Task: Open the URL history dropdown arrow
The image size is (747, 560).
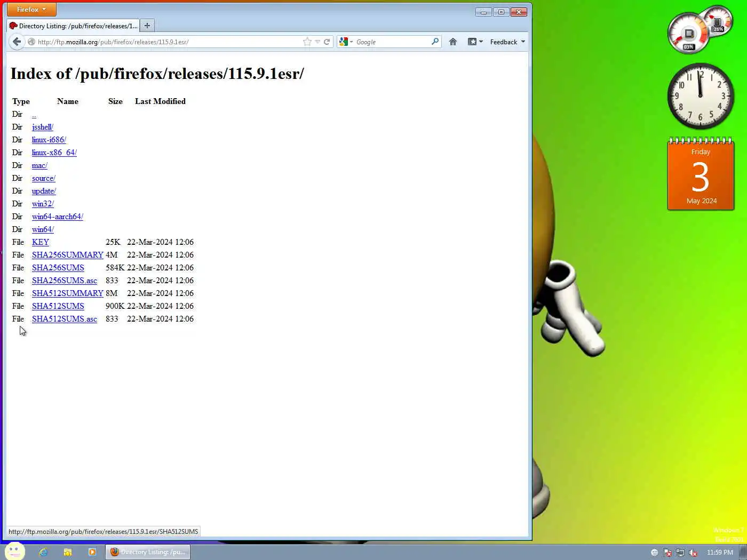Action: point(317,42)
